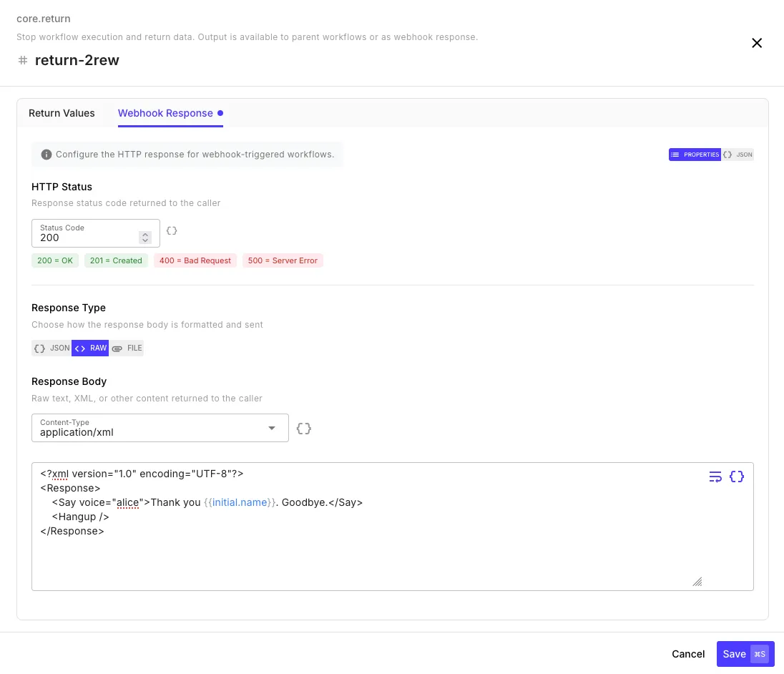Open the Webhook Response tab
The height and width of the screenshot is (674, 784).
click(x=165, y=113)
